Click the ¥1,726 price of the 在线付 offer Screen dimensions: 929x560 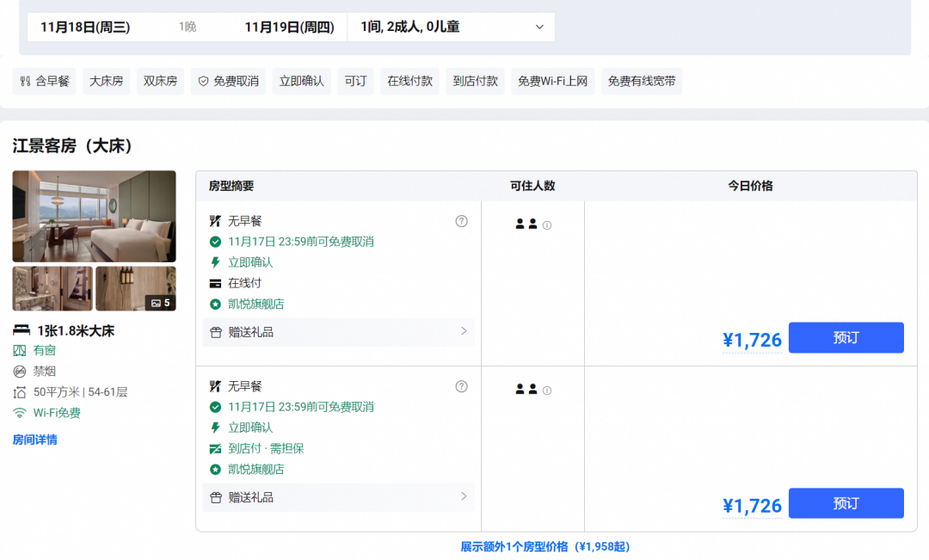pyautogui.click(x=752, y=340)
